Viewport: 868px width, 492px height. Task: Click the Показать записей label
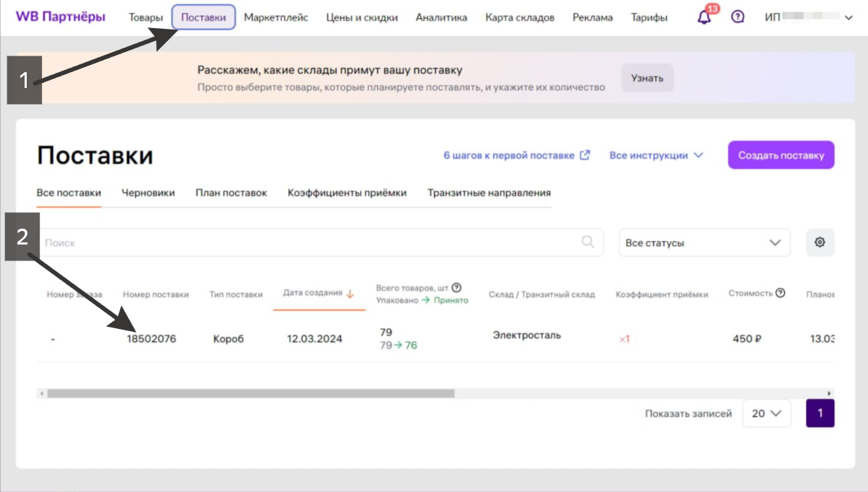point(688,413)
